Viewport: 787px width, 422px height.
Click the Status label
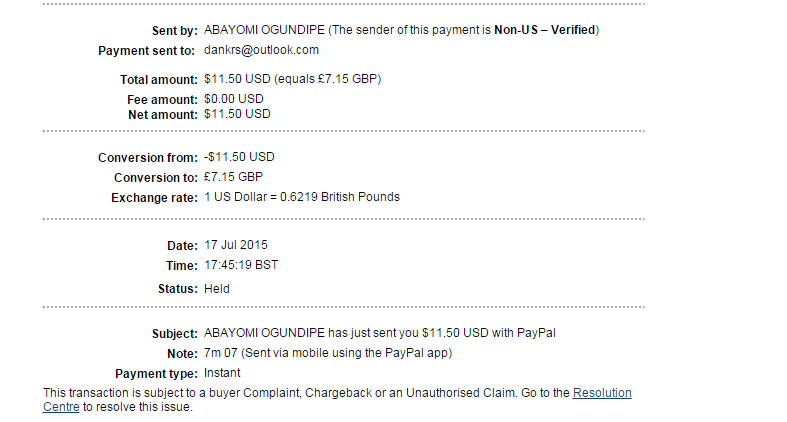[x=178, y=289]
